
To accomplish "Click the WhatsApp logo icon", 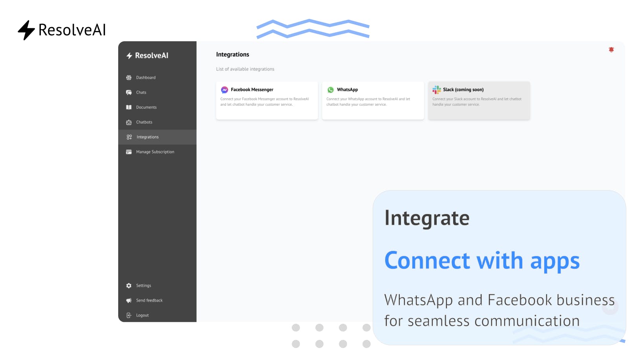I will [x=331, y=90].
